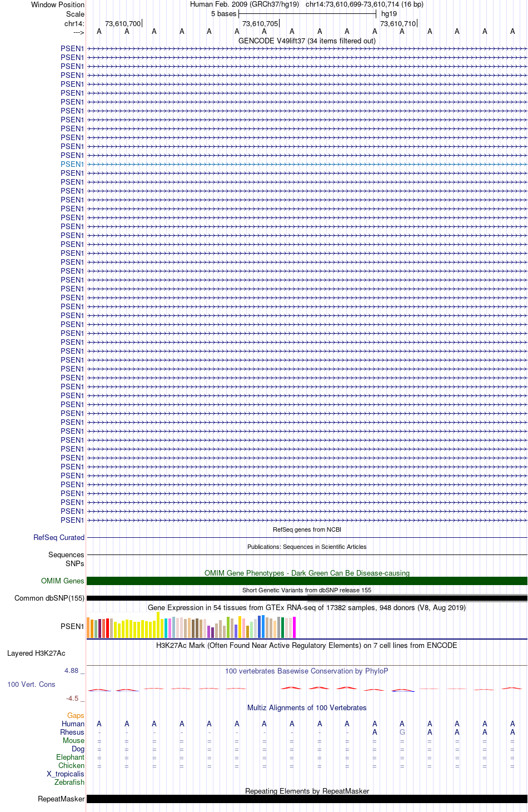
Task: Click the 'SNPs' label under Sequences
Action: [74, 563]
